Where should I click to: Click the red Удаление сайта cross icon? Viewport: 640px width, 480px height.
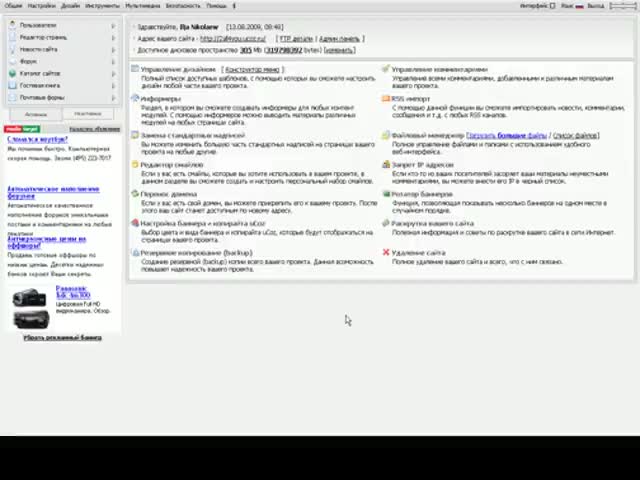pyautogui.click(x=386, y=253)
